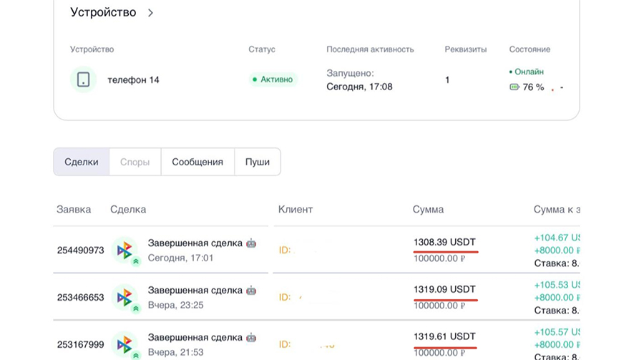Image resolution: width=644 pixels, height=360 pixels.
Task: Click the Клиент column header
Action: [x=296, y=209]
